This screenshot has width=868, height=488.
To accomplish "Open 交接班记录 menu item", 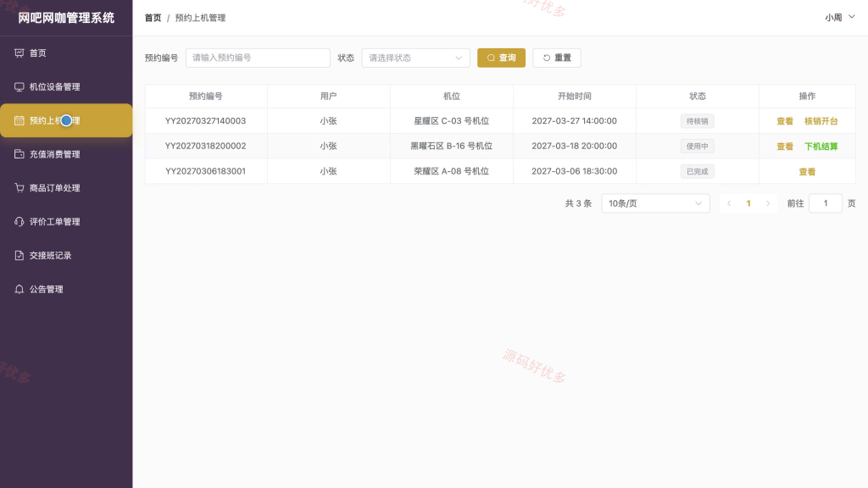I will (x=66, y=256).
